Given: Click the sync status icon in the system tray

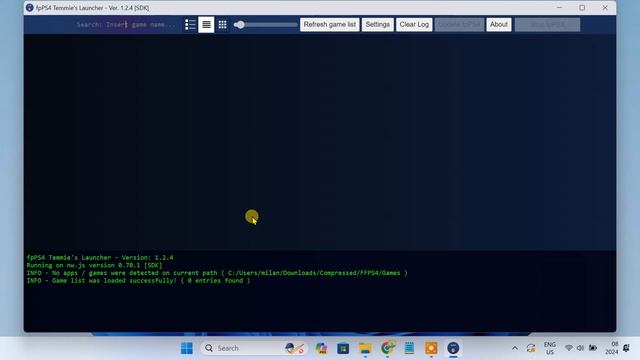Looking at the screenshot, I should [x=531, y=348].
